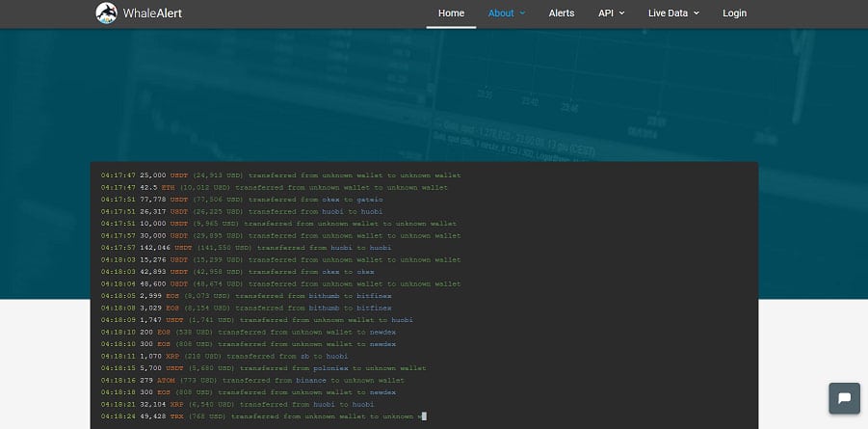868x429 pixels.
Task: Click the blinking cursor ending the feed
Action: pyautogui.click(x=423, y=416)
